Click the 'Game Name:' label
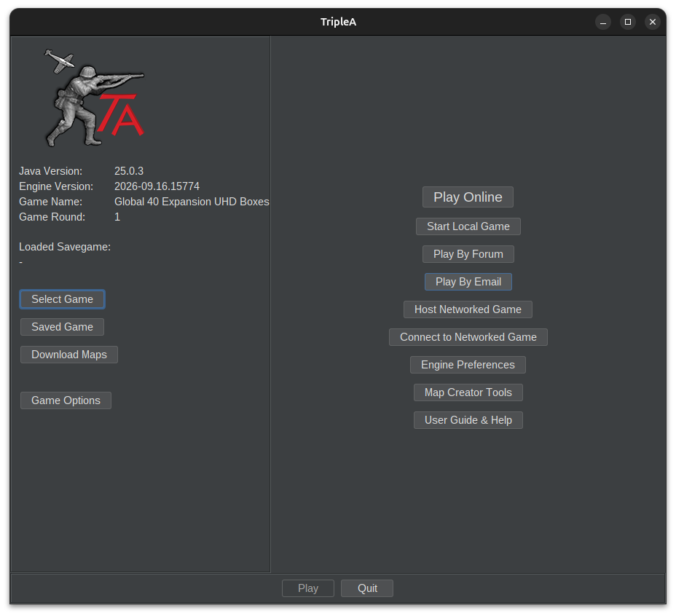Viewport: 676px width, 616px height. pyautogui.click(x=50, y=201)
